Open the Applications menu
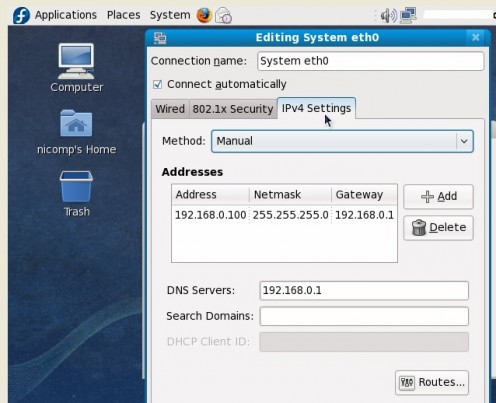This screenshot has height=403, width=496. [x=66, y=15]
